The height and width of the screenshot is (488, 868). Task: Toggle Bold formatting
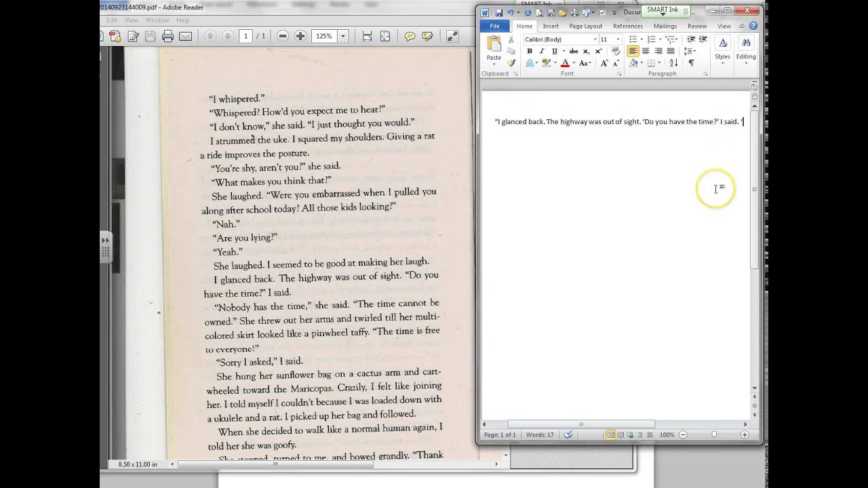click(529, 51)
